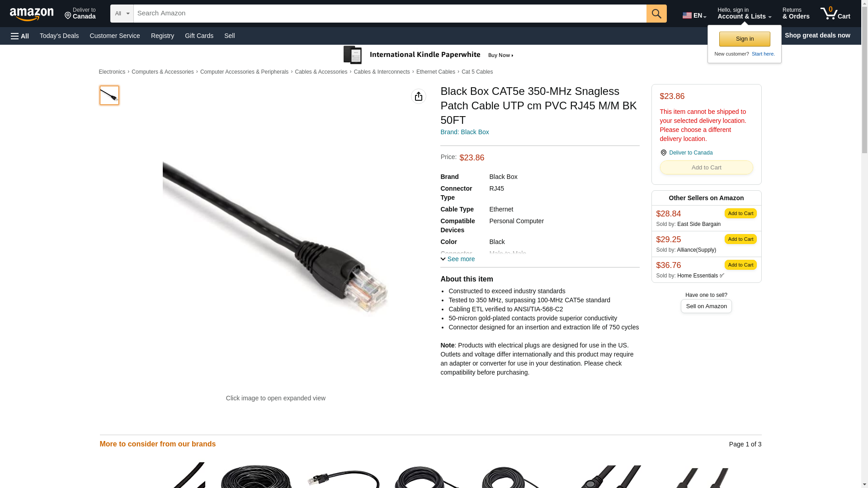Image resolution: width=868 pixels, height=488 pixels.
Task: Click the share icon on product image
Action: click(419, 96)
